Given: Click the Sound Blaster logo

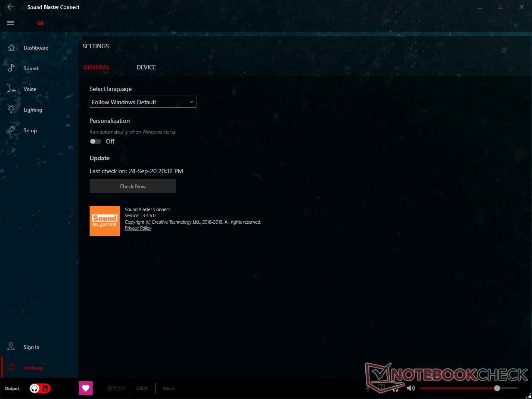Looking at the screenshot, I should pos(105,221).
